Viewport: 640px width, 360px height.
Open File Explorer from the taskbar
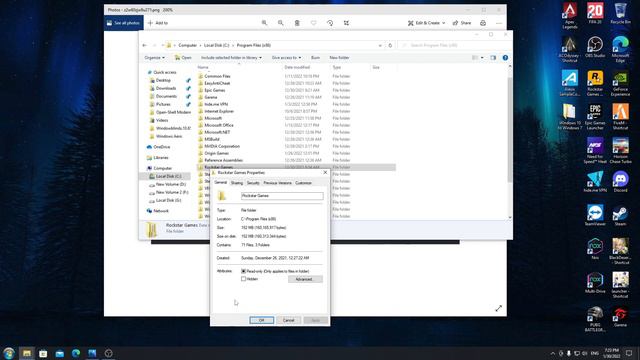click(27, 353)
